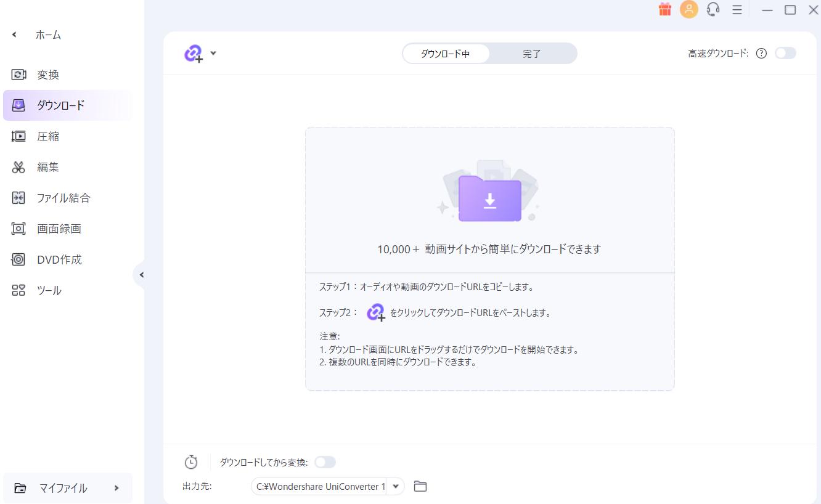Go back with the ホーム arrow

coord(14,35)
